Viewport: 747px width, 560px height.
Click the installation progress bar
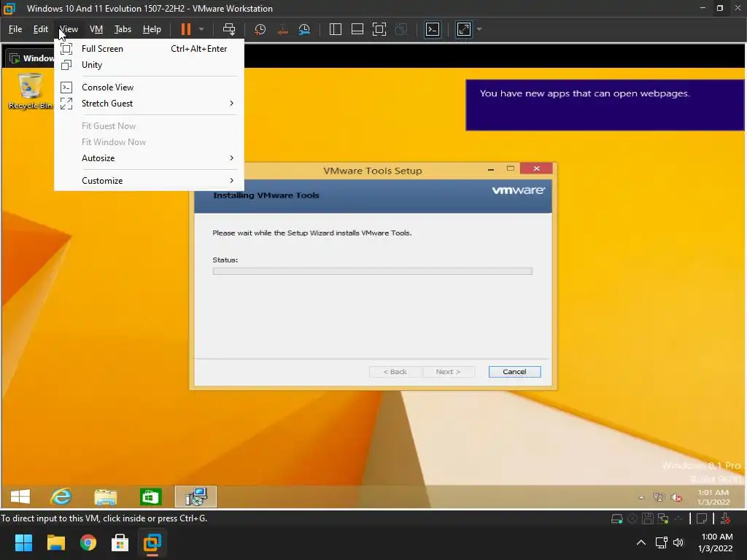(372, 271)
